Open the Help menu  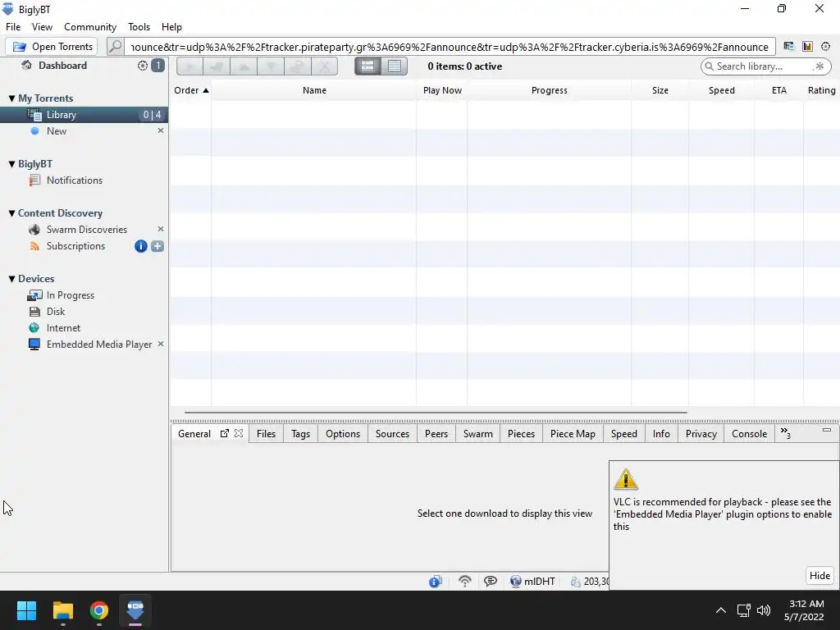(171, 27)
